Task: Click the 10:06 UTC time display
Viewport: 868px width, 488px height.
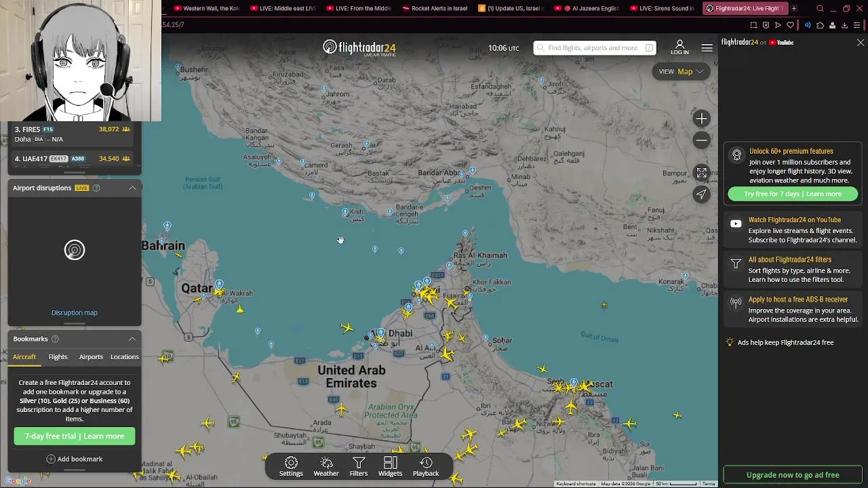Action: click(x=503, y=48)
